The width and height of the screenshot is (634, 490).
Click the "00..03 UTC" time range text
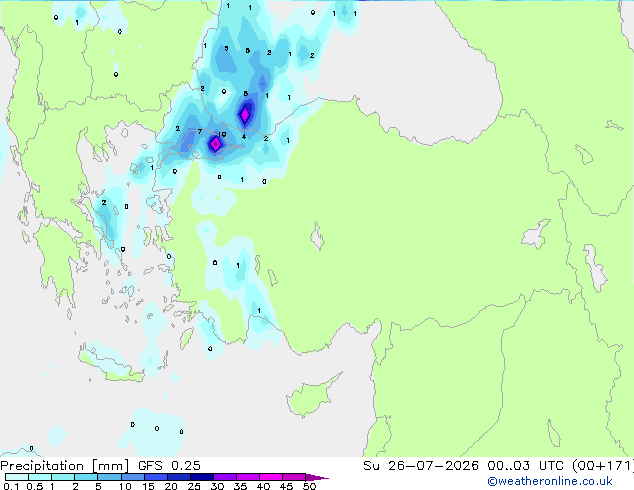[x=525, y=466]
